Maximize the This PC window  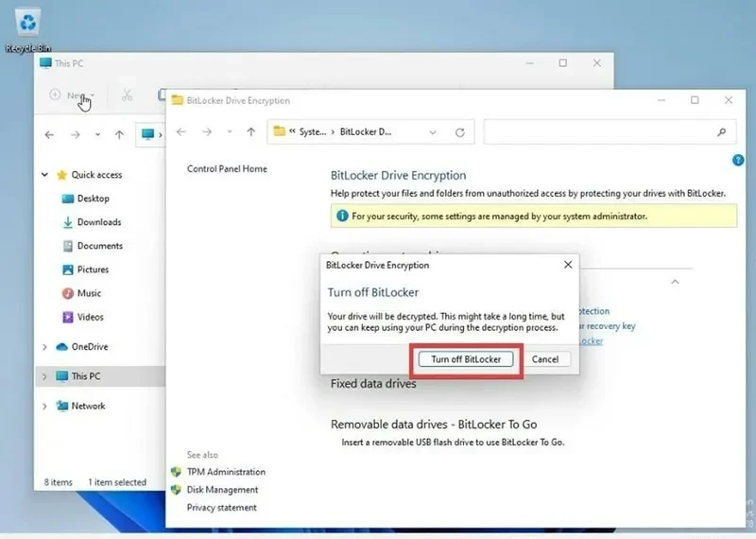click(x=562, y=63)
